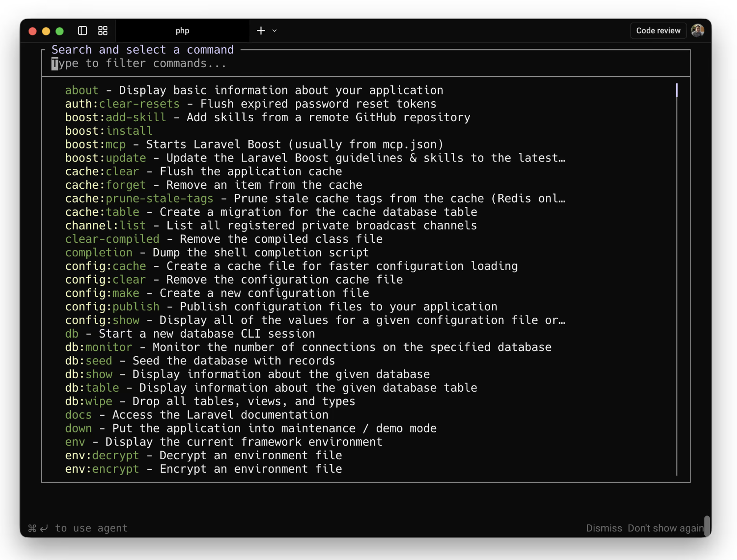Screen dimensions: 737x560
Task: Choose the boost:install command
Action: pos(109,131)
